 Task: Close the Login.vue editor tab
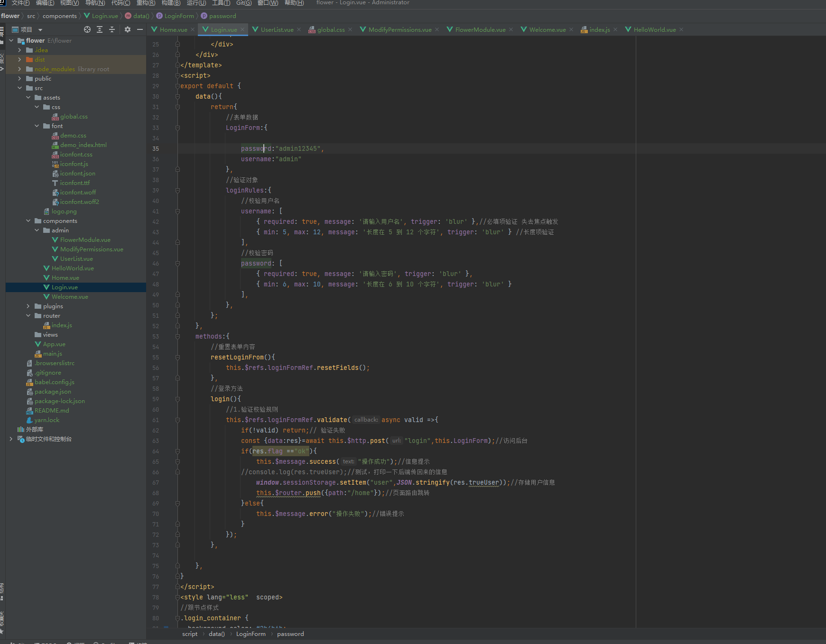tap(242, 29)
